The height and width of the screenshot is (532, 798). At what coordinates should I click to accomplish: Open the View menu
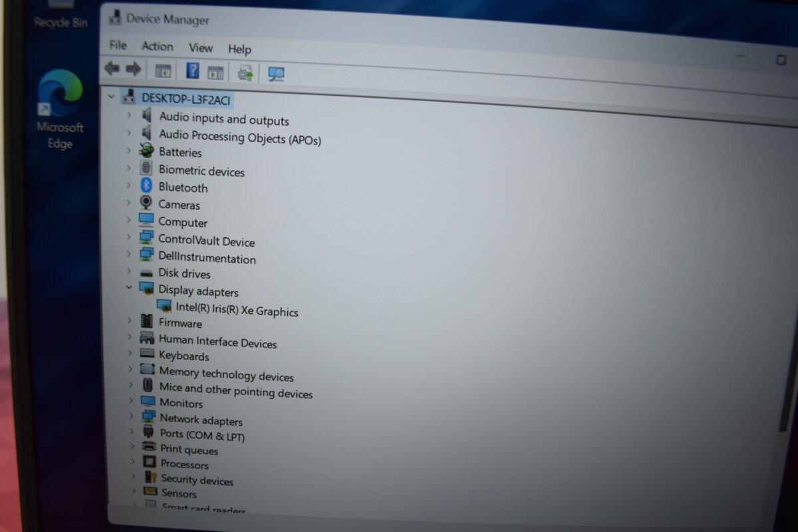click(x=200, y=48)
